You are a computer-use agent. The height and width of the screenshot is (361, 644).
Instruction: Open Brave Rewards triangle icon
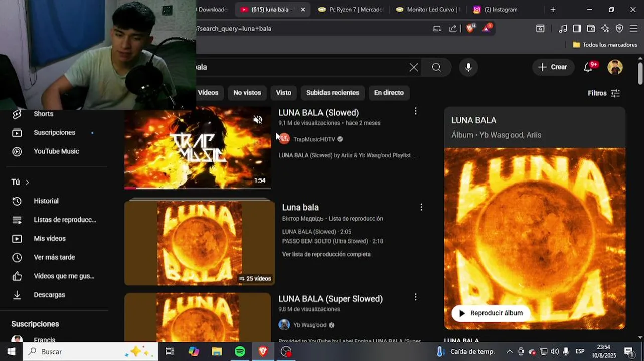tap(487, 28)
